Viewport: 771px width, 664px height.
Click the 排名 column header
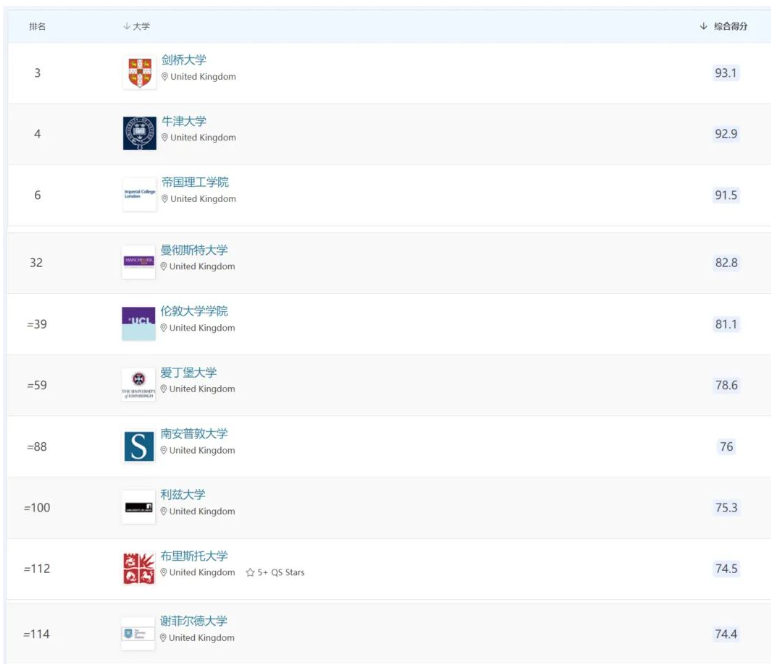(x=37, y=27)
